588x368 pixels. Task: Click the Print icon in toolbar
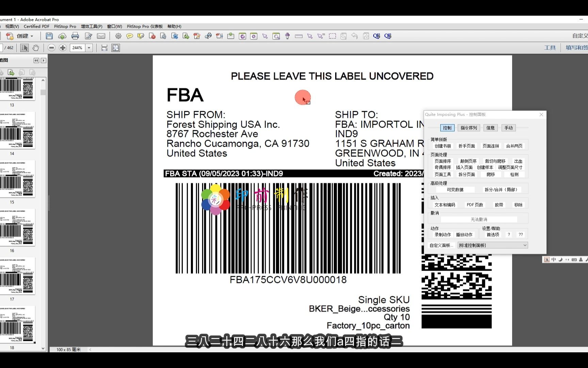(x=75, y=36)
